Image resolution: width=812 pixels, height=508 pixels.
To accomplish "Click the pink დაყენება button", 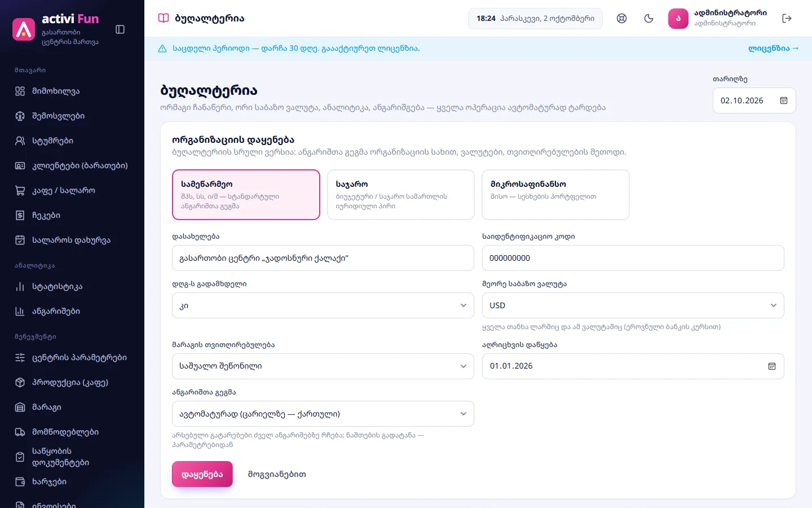I will point(202,474).
